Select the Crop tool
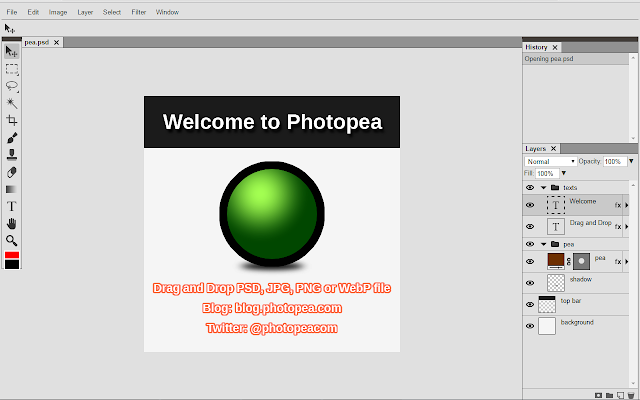 (x=11, y=120)
